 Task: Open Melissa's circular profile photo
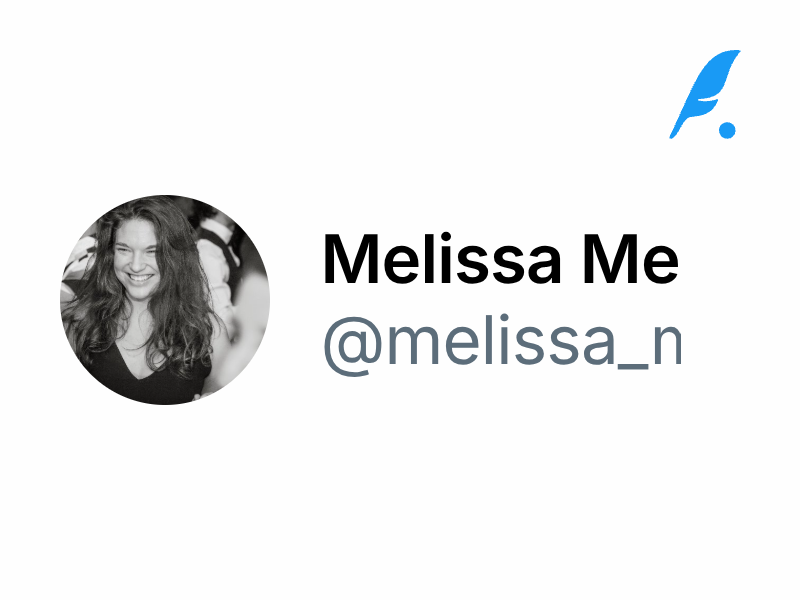click(x=165, y=300)
